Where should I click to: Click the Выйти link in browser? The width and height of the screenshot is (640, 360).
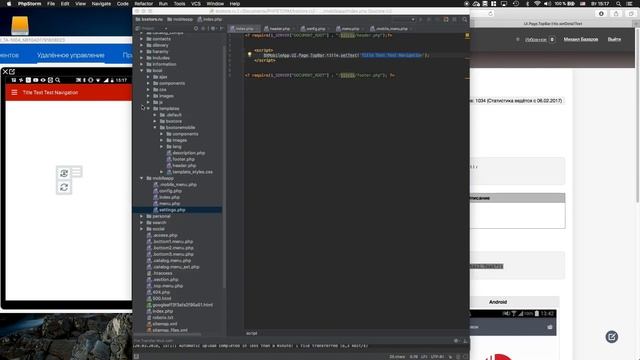[614, 39]
